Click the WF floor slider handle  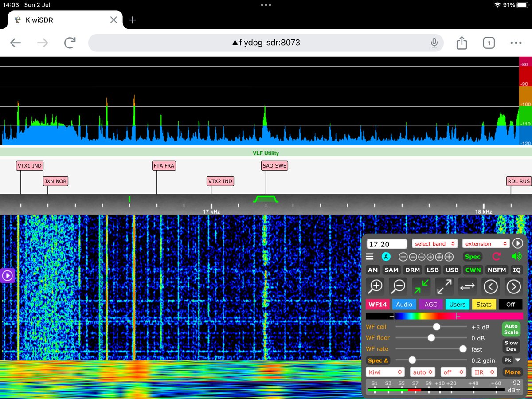(431, 338)
